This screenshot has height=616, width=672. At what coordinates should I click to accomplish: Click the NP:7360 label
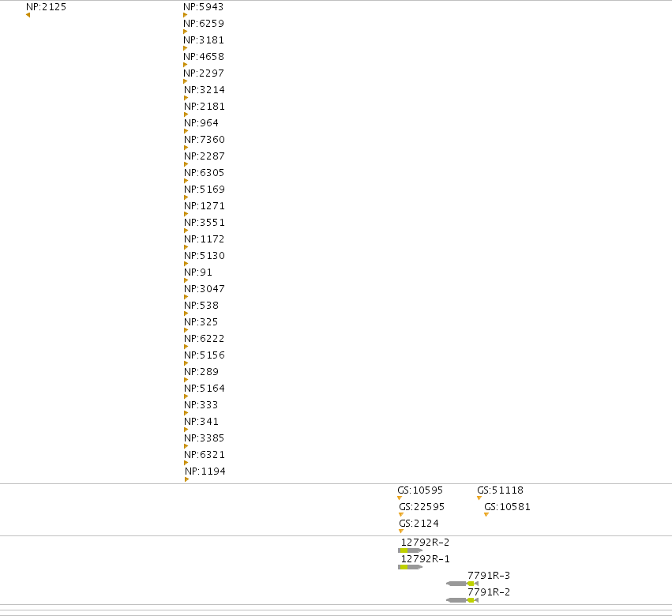pos(205,140)
